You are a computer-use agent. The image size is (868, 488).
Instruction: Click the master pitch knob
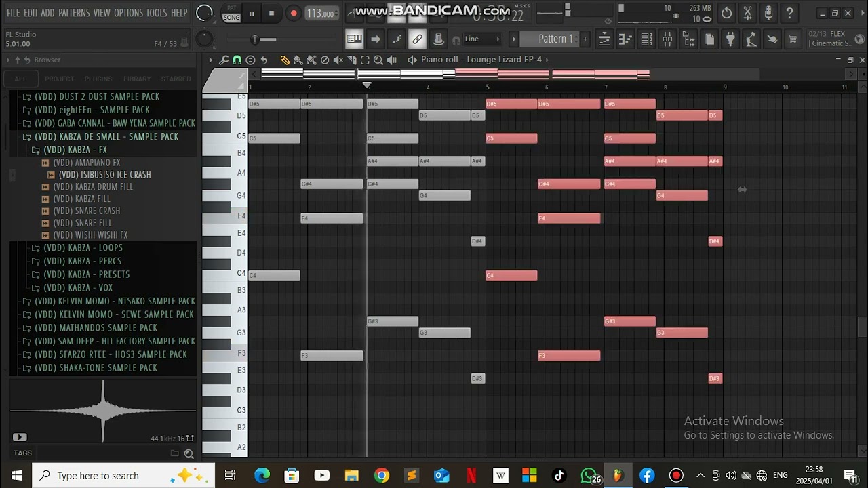204,39
